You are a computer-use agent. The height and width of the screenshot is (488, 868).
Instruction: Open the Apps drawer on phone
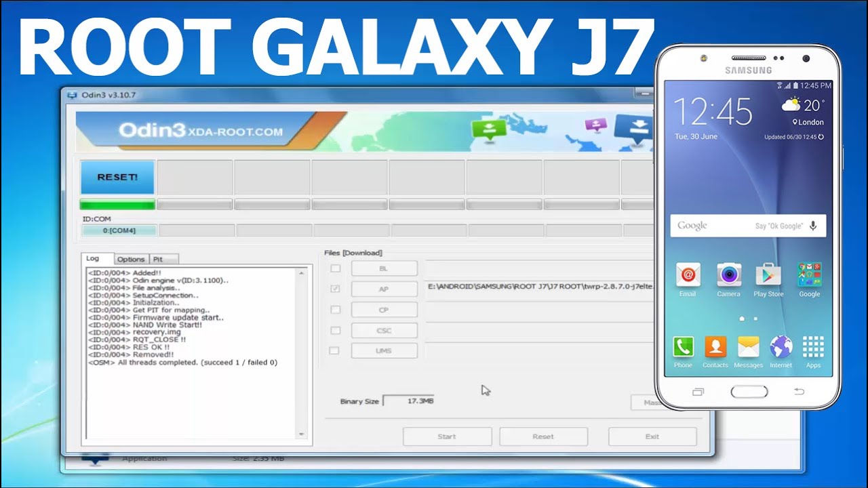(813, 351)
